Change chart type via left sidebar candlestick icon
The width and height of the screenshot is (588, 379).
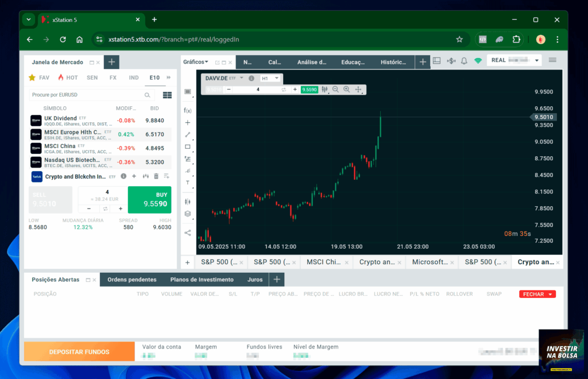pyautogui.click(x=188, y=202)
